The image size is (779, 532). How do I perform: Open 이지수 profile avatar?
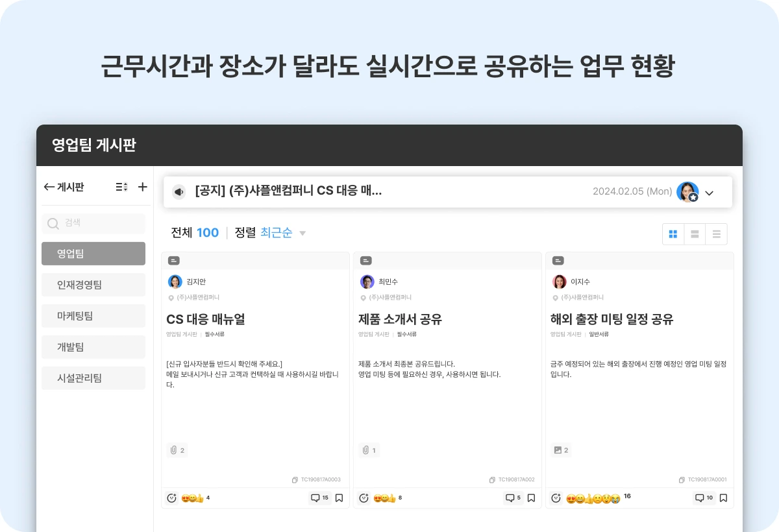pyautogui.click(x=560, y=282)
